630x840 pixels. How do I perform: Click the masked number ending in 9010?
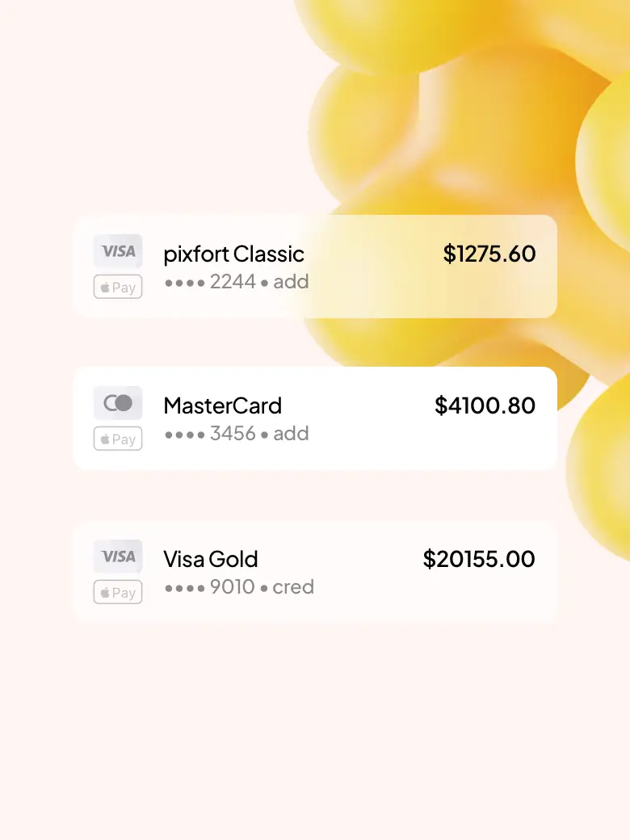pos(210,587)
